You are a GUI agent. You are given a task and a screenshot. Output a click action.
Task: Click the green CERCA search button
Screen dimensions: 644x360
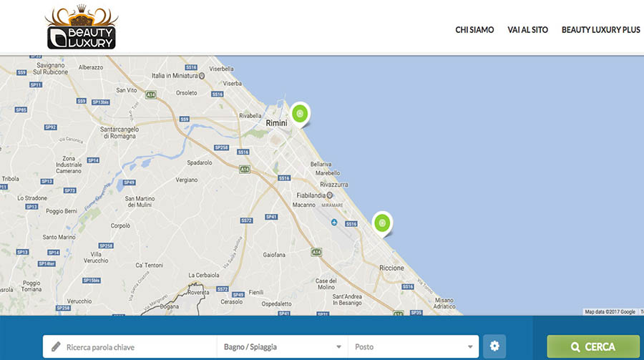point(593,346)
